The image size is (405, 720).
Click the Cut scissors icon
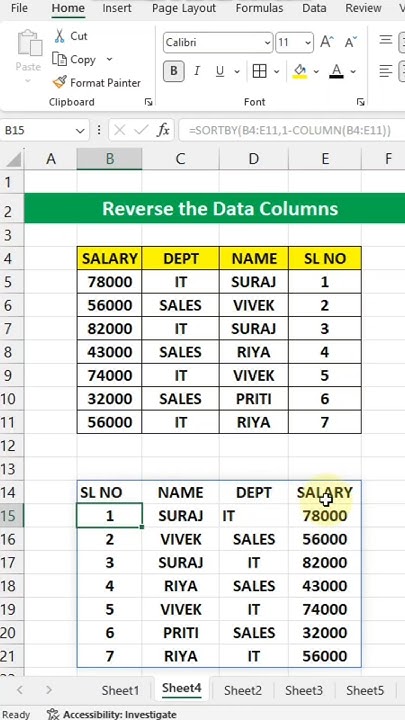coord(60,36)
